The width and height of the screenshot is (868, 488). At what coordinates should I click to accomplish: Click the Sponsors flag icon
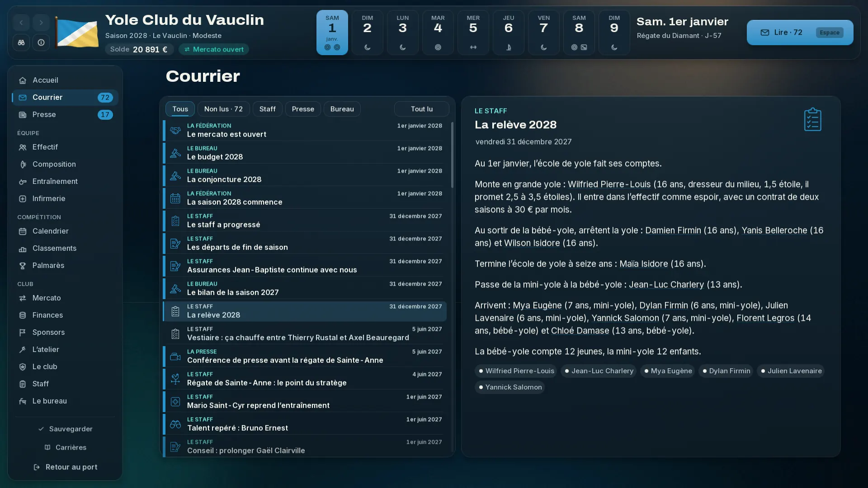click(23, 333)
